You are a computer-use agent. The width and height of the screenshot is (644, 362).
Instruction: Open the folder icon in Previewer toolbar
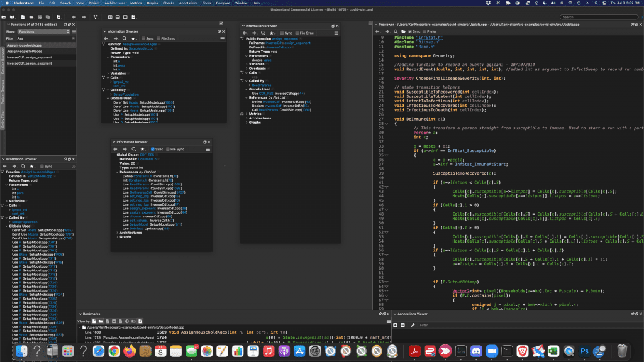[403, 31]
